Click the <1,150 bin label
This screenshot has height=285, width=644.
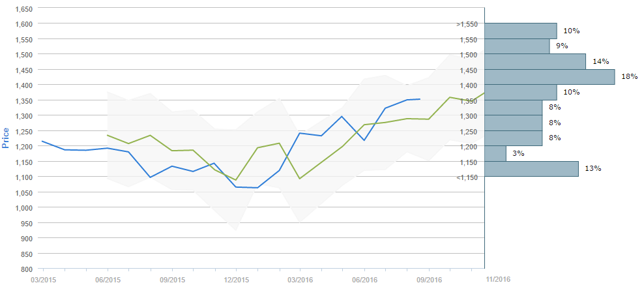point(469,177)
